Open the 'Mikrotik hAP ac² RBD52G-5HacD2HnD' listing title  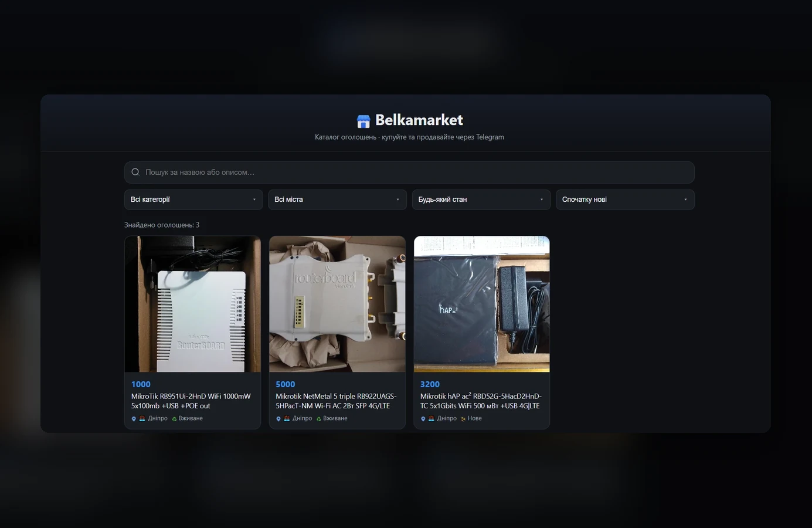click(481, 401)
